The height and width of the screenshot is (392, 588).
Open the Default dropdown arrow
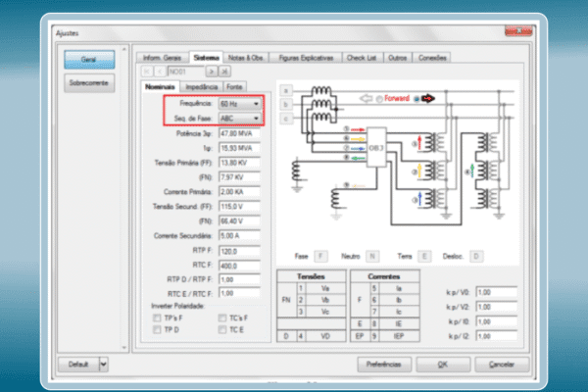pyautogui.click(x=104, y=363)
